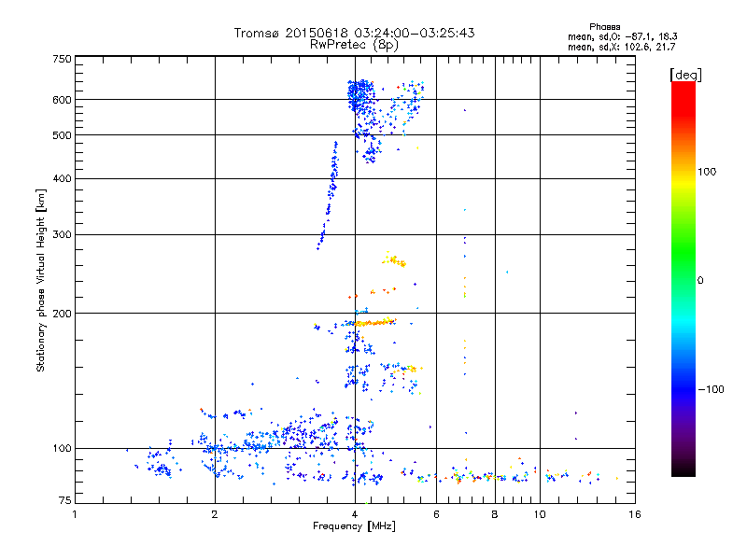Click the colorbar tick label '100'
This screenshot has height=560, width=747.
(707, 172)
